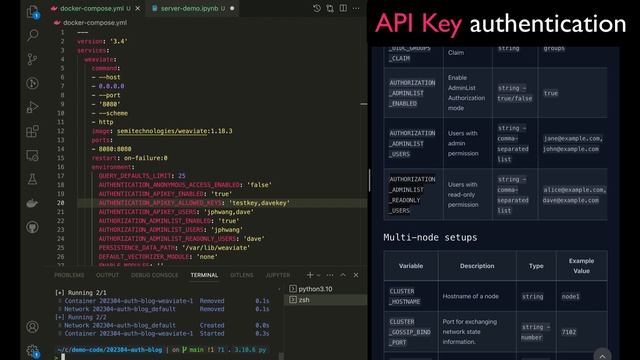Split the editor to the right
Screen dimensions: 640x360
(x=343, y=8)
